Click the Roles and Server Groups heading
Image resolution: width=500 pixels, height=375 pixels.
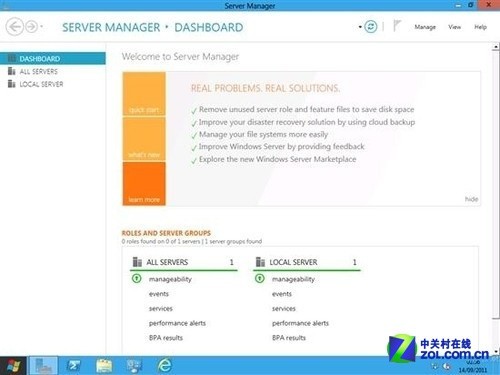coord(166,233)
